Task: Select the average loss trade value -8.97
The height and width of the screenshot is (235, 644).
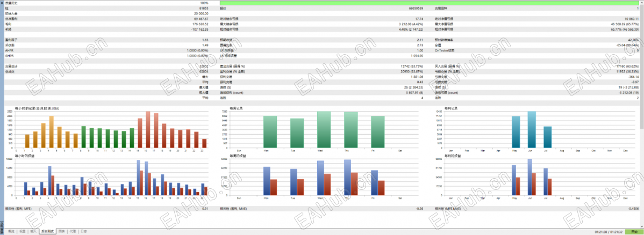Action: pos(635,82)
